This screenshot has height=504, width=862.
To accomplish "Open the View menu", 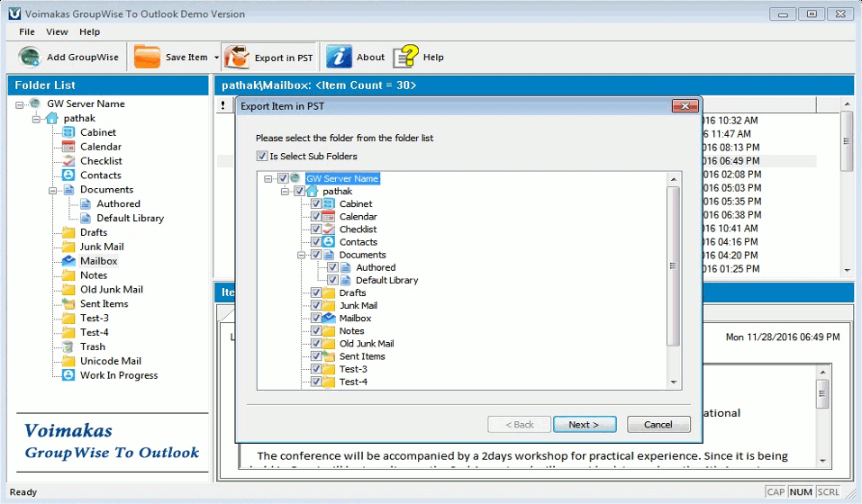I will 57,31.
